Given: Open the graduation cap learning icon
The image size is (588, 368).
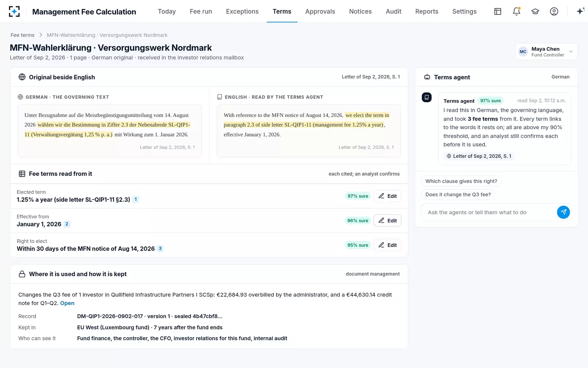Looking at the screenshot, I should pos(535,11).
